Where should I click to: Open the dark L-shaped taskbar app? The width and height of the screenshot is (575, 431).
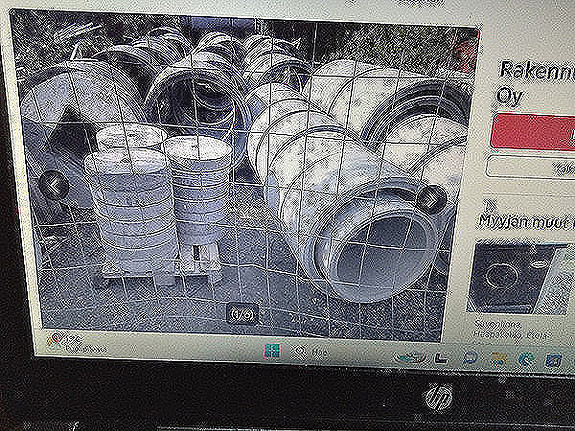click(x=442, y=357)
